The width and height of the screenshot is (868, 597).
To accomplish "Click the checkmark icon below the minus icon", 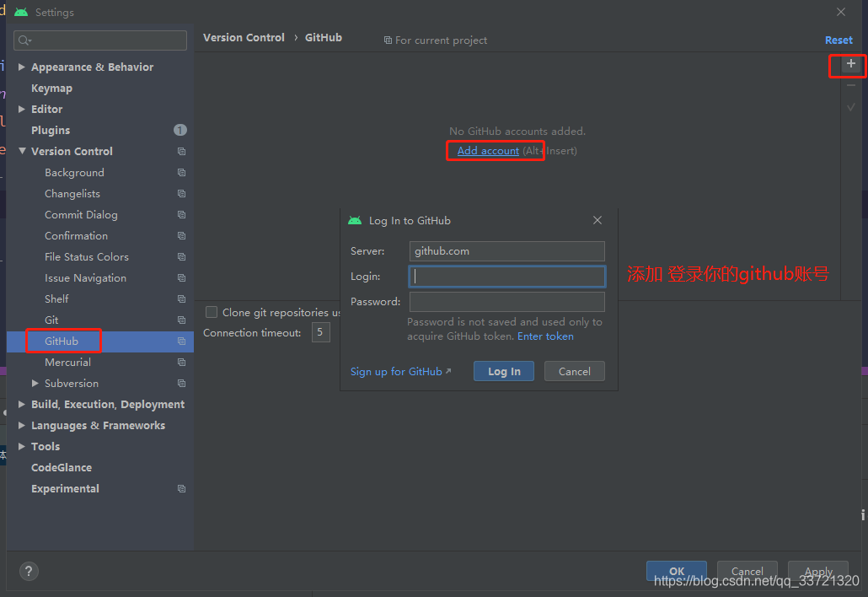I will 850,106.
